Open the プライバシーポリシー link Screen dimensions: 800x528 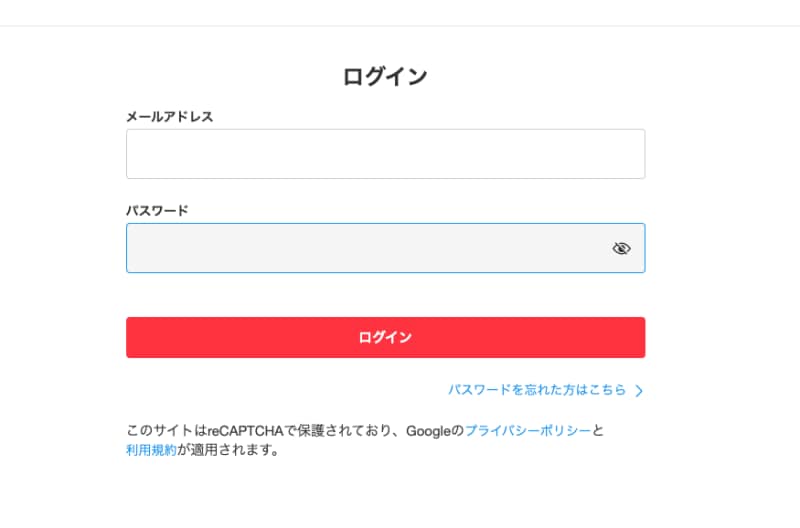tap(528, 431)
